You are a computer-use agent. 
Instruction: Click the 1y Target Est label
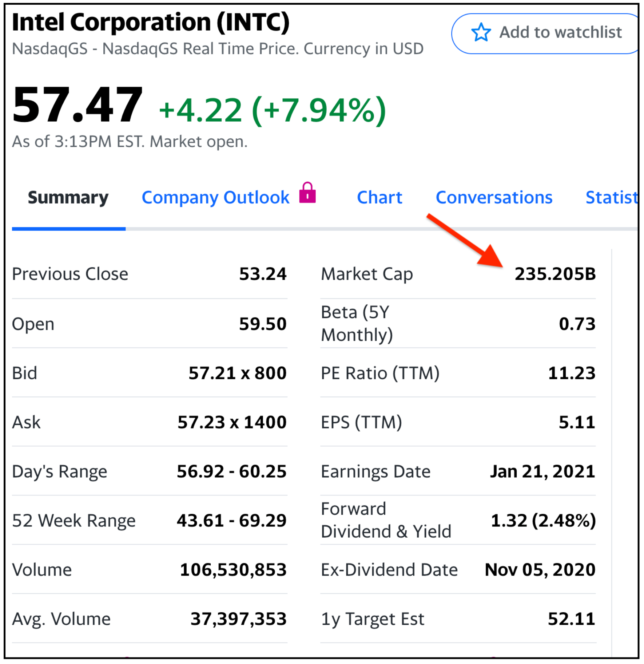(x=373, y=620)
